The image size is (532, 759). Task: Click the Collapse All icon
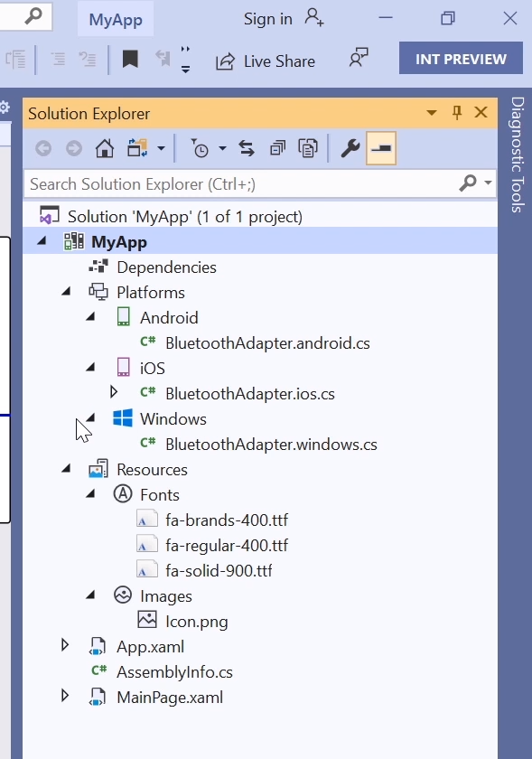coord(278,148)
